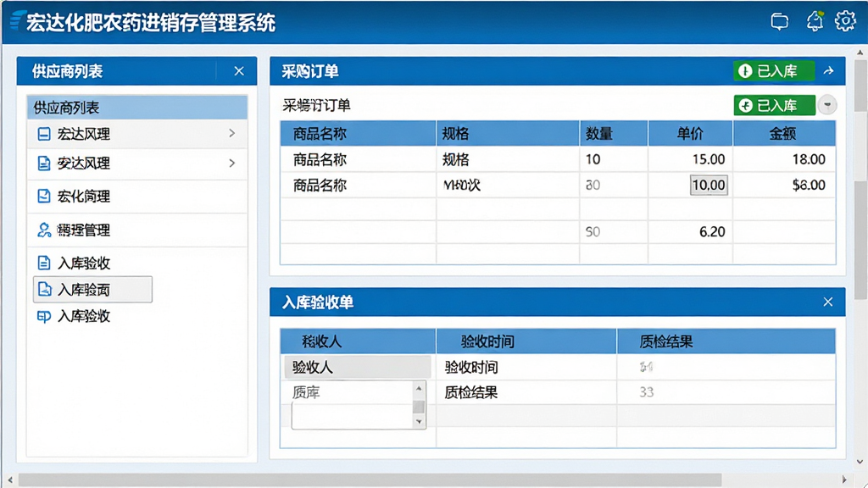This screenshot has height=488, width=868.
Task: Click the quantity 10 cell in the 15.00 row
Action: pyautogui.click(x=614, y=159)
